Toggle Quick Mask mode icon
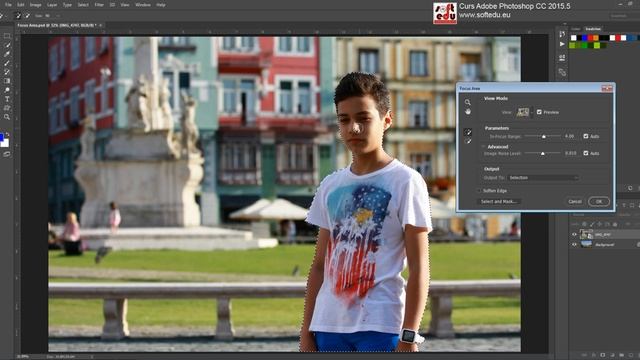The image size is (640, 360). click(7, 154)
